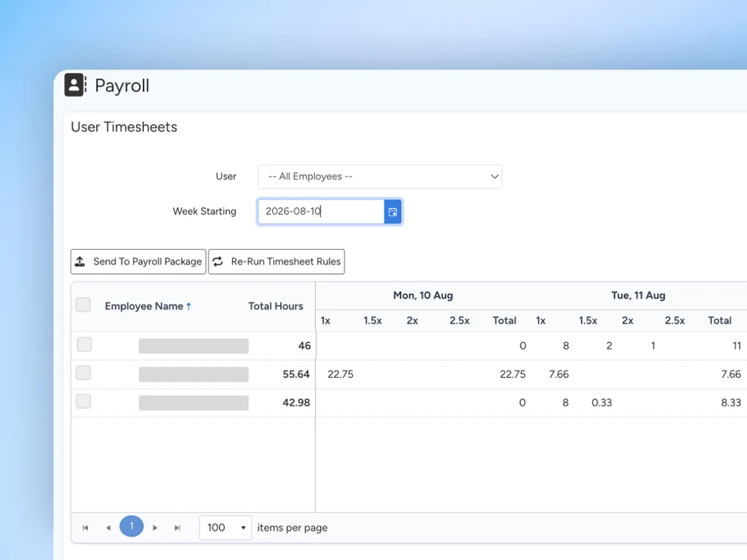Viewport: 747px width, 560px height.
Task: Click the 1x header under Mon, 10 Aug
Action: pyautogui.click(x=326, y=321)
